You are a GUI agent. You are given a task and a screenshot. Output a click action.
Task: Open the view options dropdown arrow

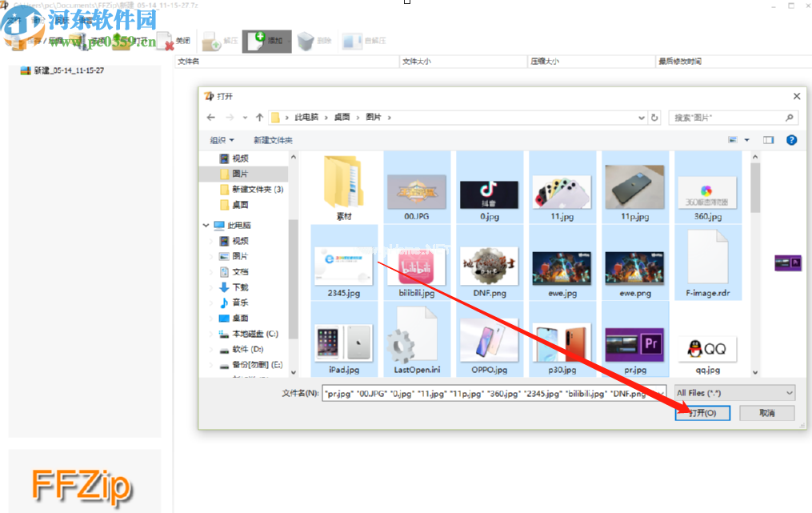[x=747, y=140]
